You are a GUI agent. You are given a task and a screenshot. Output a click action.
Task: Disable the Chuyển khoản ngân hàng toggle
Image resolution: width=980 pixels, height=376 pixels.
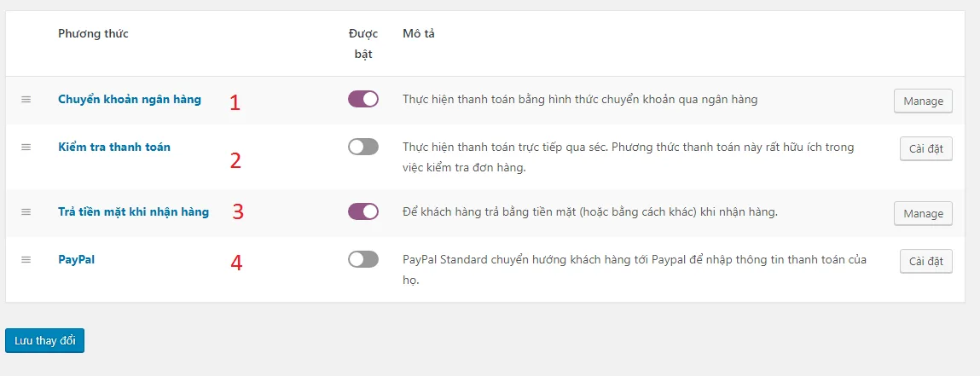[363, 99]
